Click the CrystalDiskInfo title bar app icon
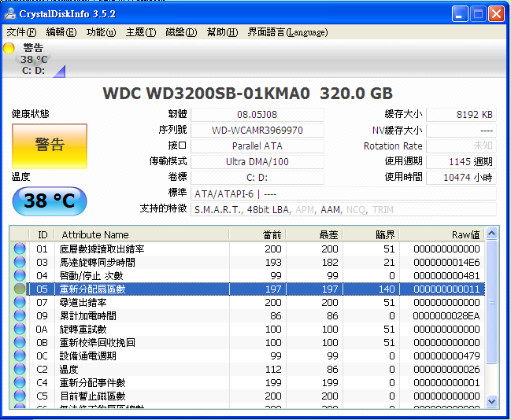Viewport: 511px width, 420px height. click(10, 13)
